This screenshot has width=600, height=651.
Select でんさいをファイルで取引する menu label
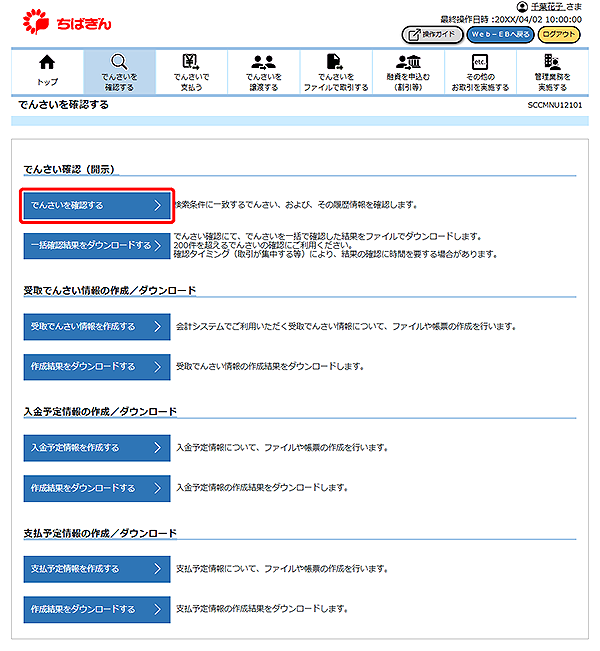coord(336,82)
